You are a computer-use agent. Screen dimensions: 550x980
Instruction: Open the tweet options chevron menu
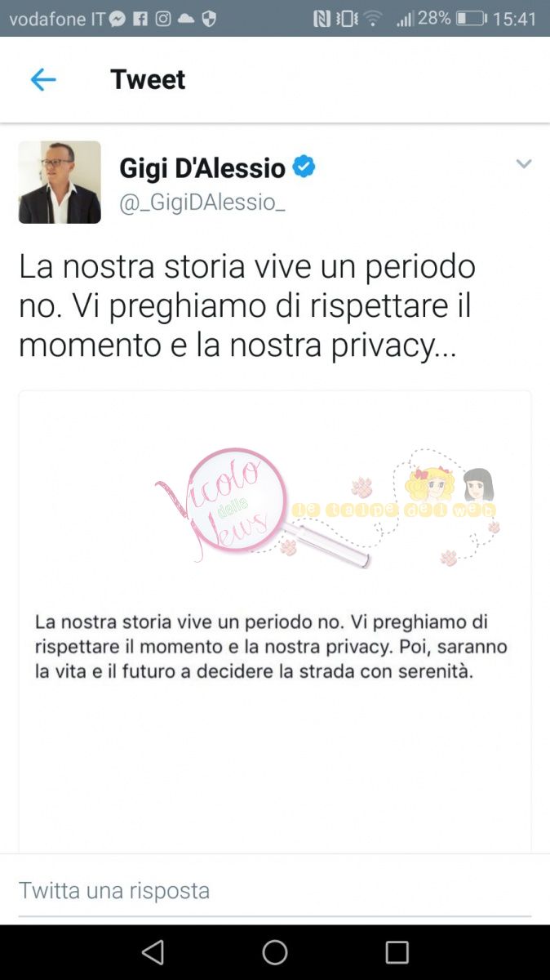point(524,164)
